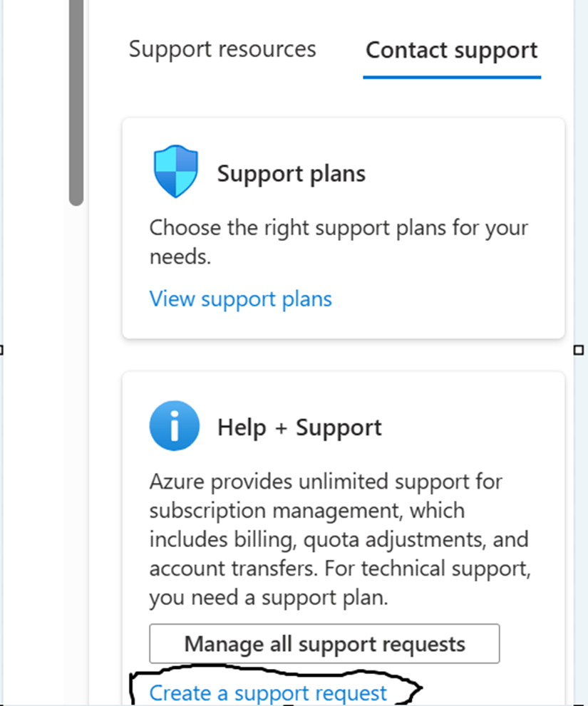Open the Create a support request link
Image resolution: width=588 pixels, height=706 pixels.
(268, 692)
